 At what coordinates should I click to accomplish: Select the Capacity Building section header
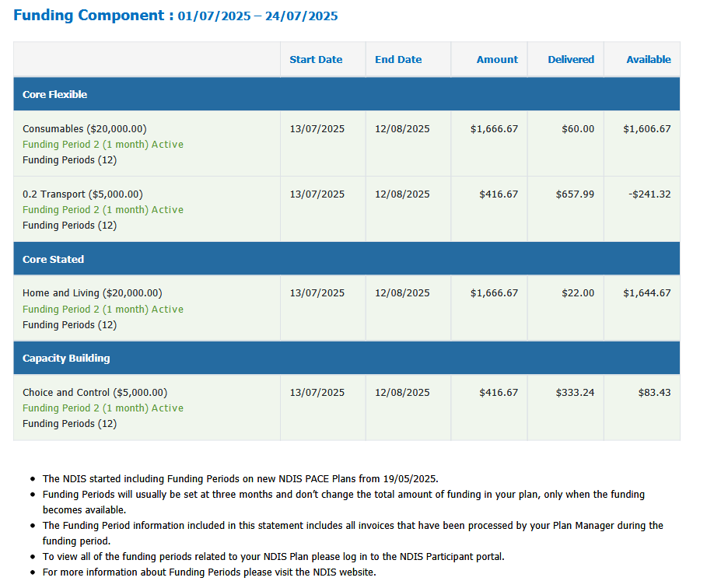click(x=347, y=358)
